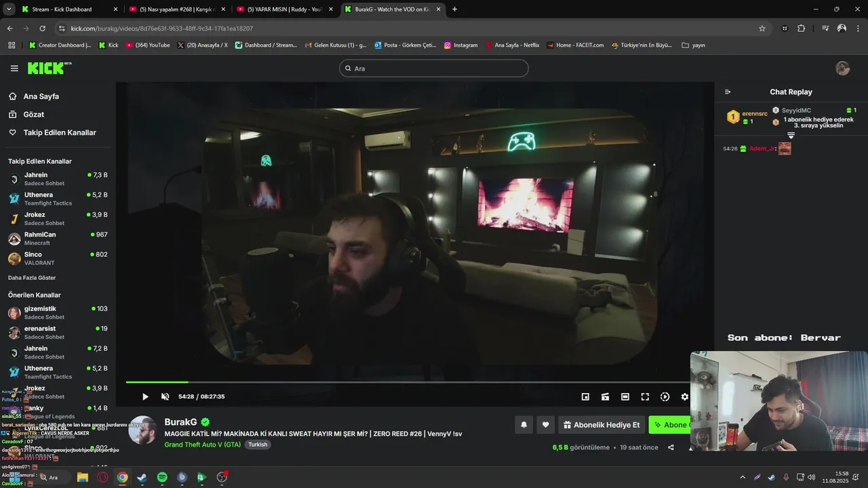Toggle mini-player mode in video controls
Screen dimensions: 868x488
[585, 396]
